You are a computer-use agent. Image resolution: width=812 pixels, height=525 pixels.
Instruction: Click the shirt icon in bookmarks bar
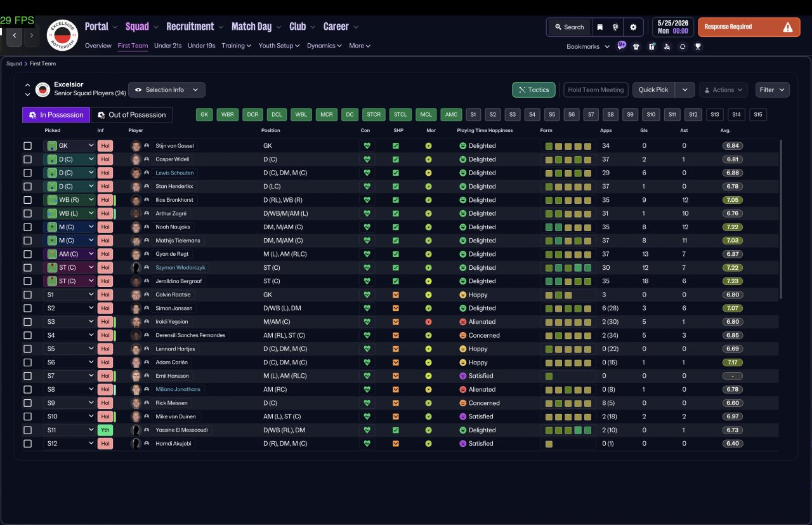(x=636, y=46)
